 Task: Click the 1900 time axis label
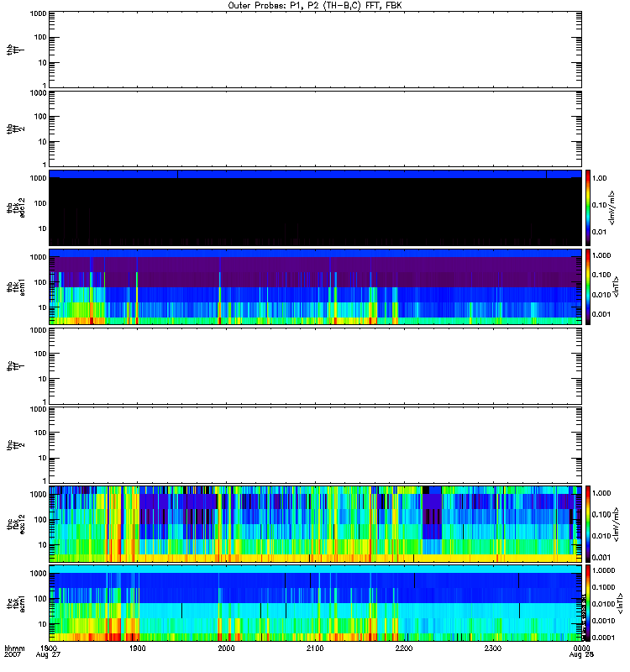click(138, 649)
